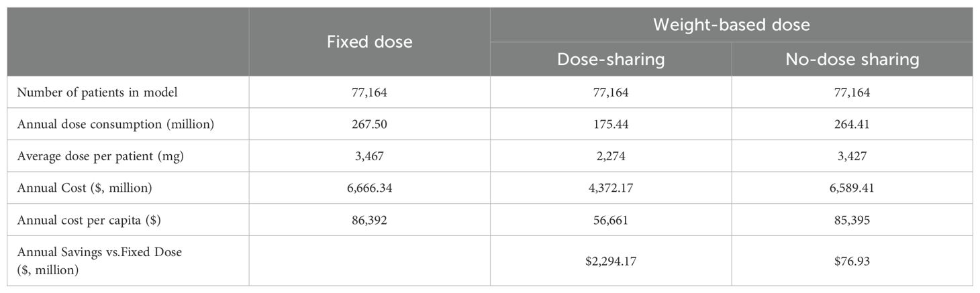Select the 4,372.17 annual cost cell
Screen dimensions: 980x293
610,188
